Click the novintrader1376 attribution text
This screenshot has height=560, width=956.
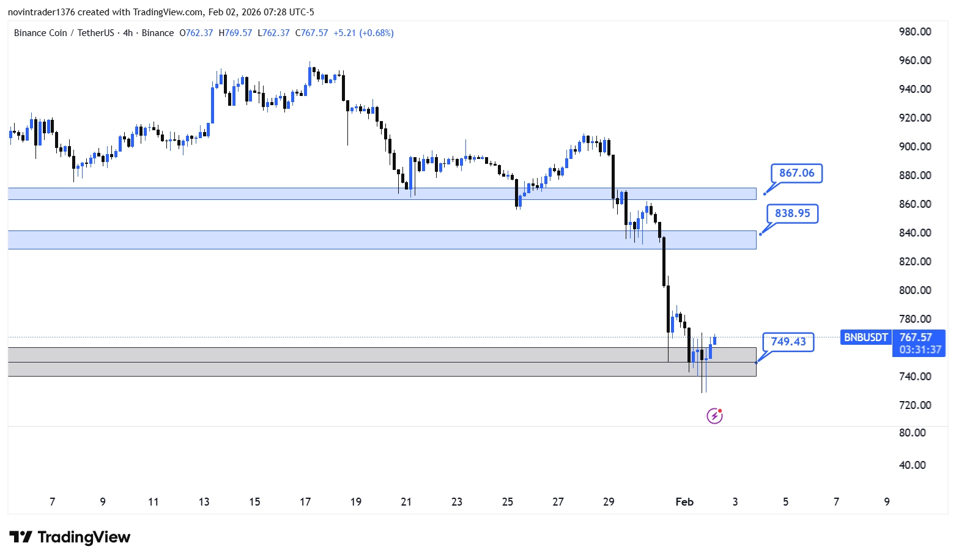pos(41,12)
